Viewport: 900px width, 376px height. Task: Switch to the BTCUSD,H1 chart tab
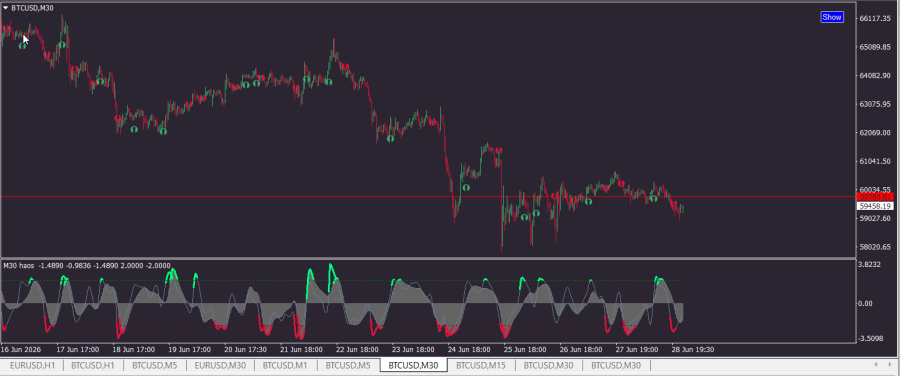coord(93,365)
